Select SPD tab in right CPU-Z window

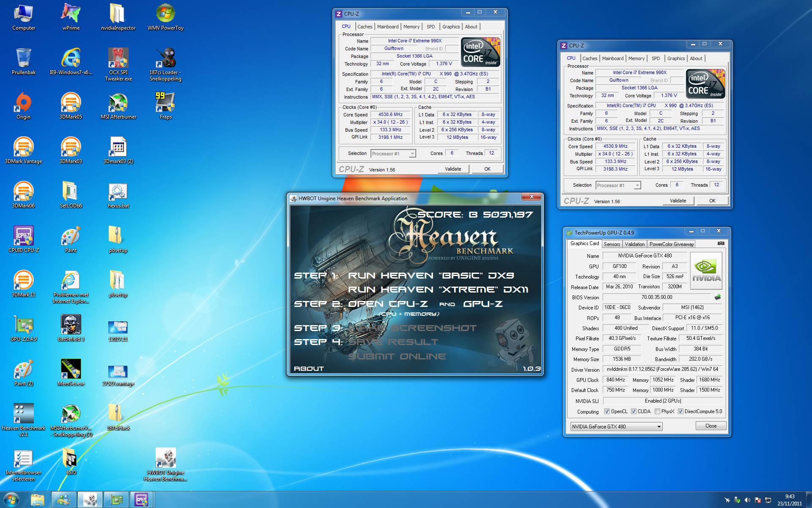pos(656,58)
